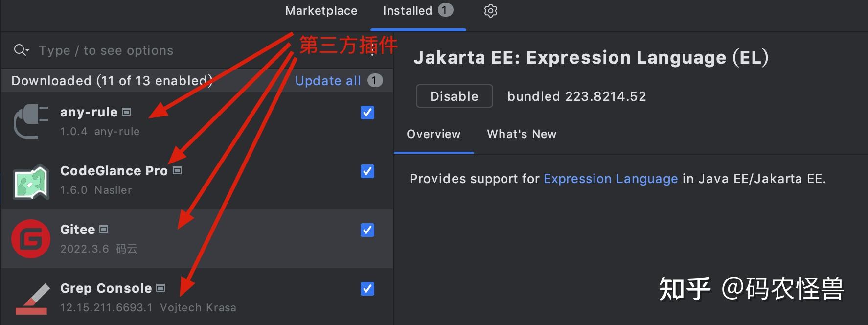Open the plugin settings gear icon
Image resolution: width=868 pixels, height=325 pixels.
[x=490, y=11]
